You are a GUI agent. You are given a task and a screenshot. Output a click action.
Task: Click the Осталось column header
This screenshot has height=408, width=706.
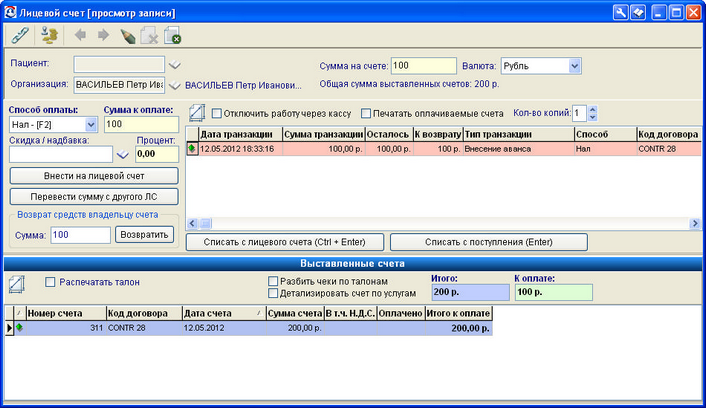[389, 134]
